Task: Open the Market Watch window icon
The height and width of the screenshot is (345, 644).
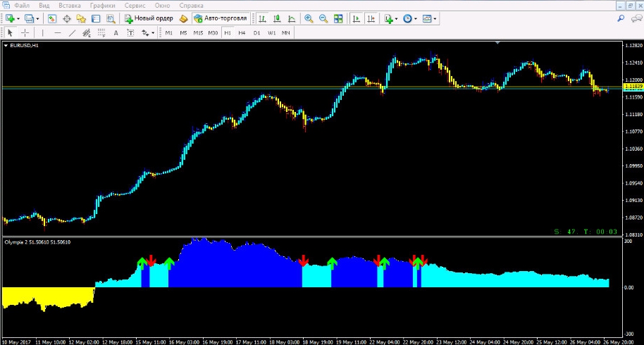Action: tap(52, 18)
